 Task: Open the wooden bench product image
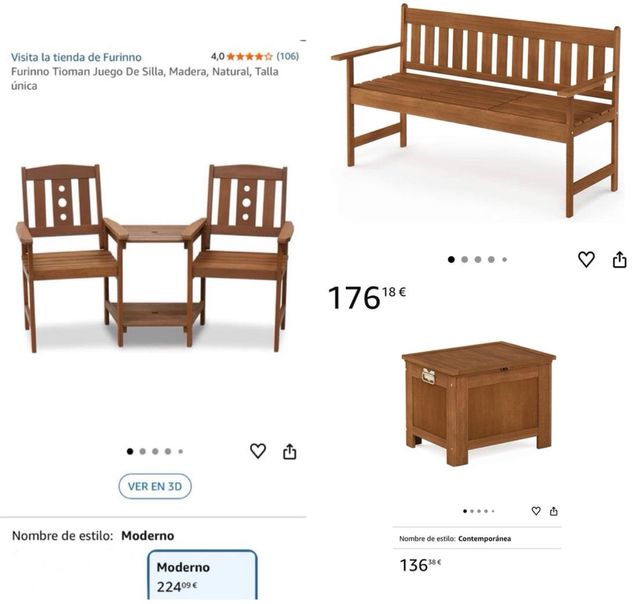coord(476,110)
